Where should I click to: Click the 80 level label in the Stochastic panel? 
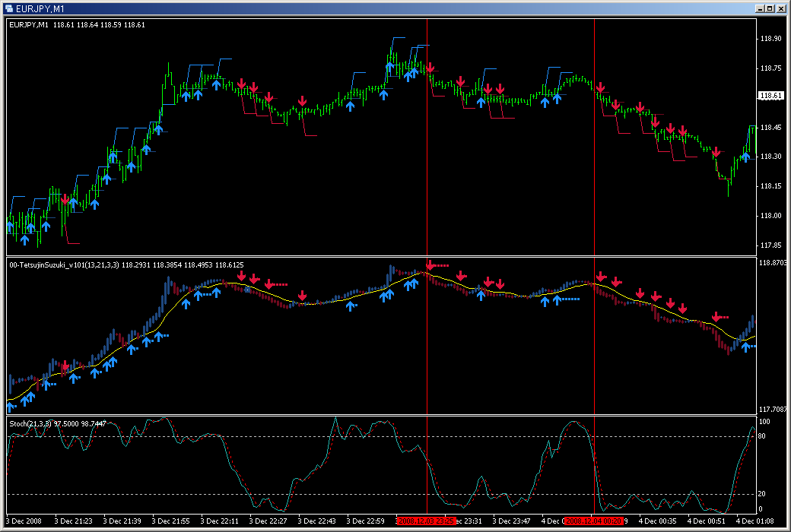pyautogui.click(x=762, y=436)
